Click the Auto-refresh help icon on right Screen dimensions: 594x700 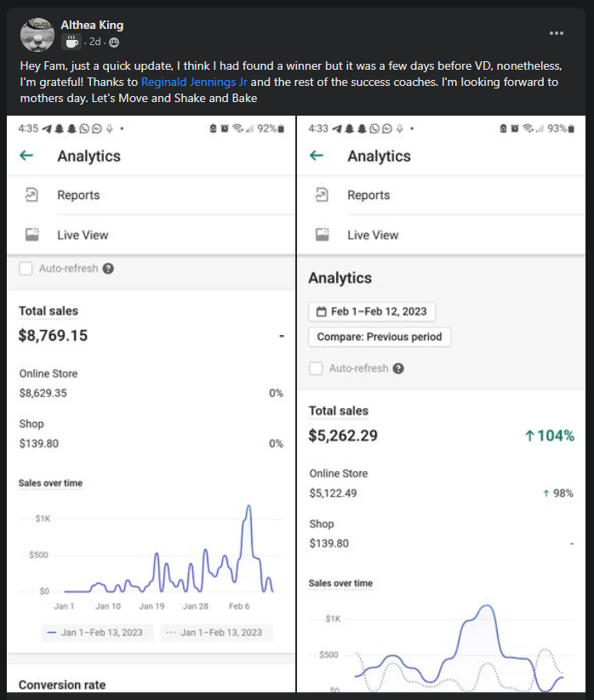point(398,368)
